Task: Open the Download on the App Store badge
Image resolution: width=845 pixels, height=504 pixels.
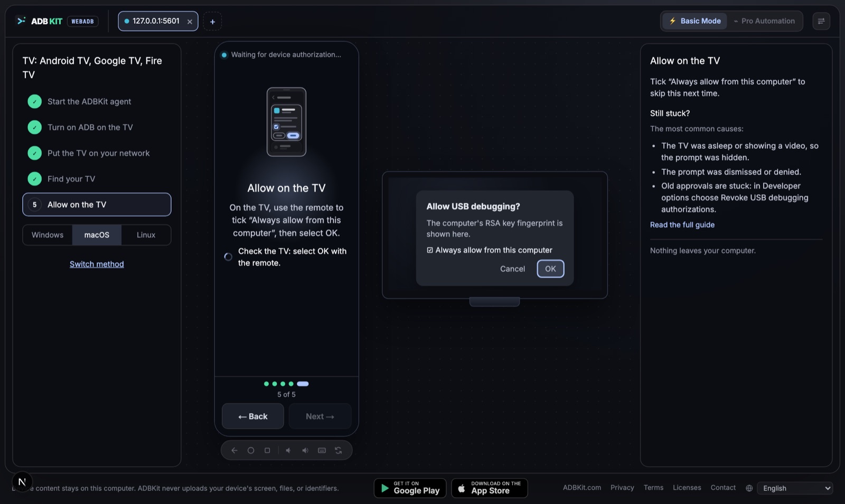Action: pos(490,488)
